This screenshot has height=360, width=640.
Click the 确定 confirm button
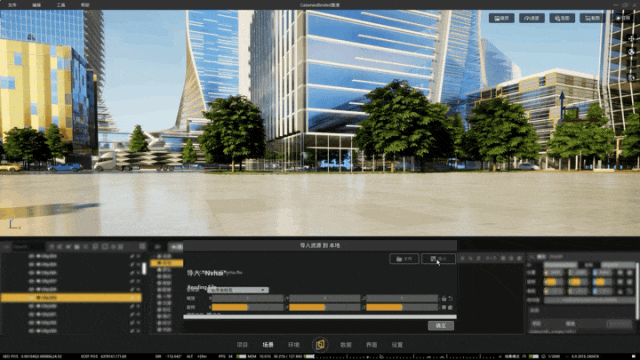(441, 326)
